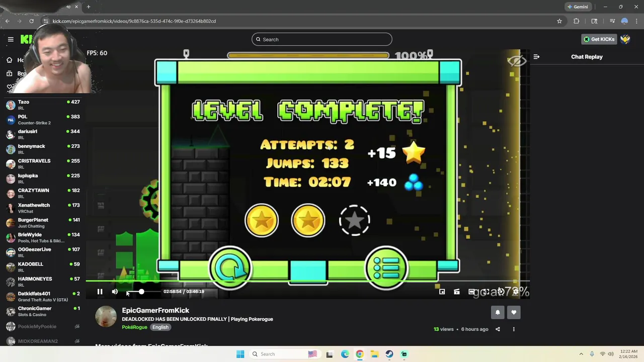This screenshot has height=362, width=644.
Task: Click EpicGamerFromKick channel name
Action: (155, 310)
